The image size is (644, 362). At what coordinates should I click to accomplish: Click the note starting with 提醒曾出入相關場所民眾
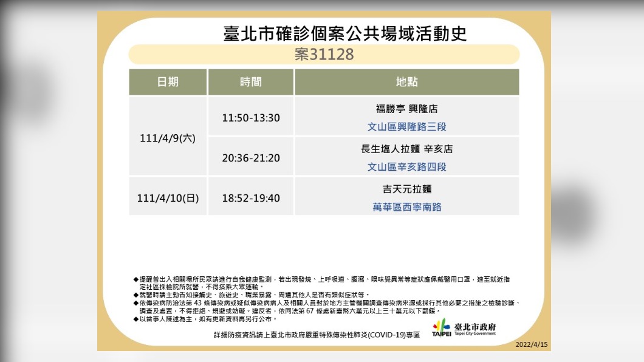point(321,283)
